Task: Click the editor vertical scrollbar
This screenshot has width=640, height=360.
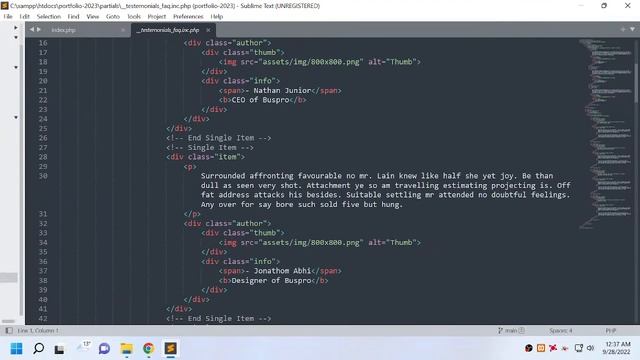Action: pyautogui.click(x=636, y=84)
